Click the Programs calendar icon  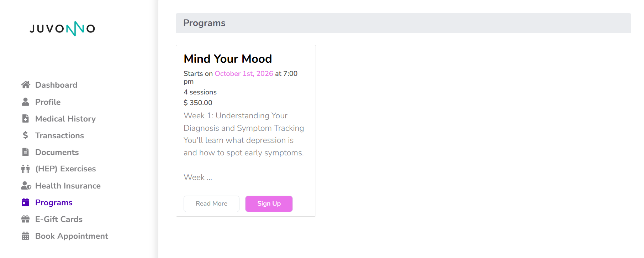click(x=26, y=202)
